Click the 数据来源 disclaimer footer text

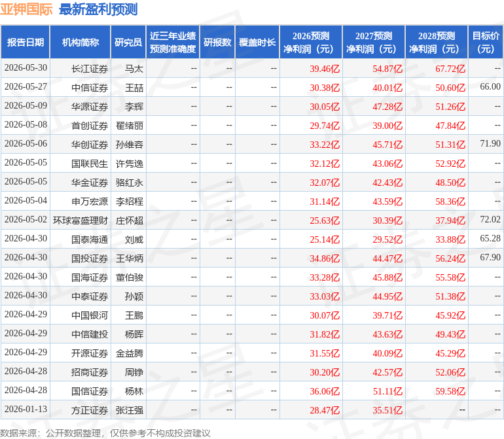[105, 433]
